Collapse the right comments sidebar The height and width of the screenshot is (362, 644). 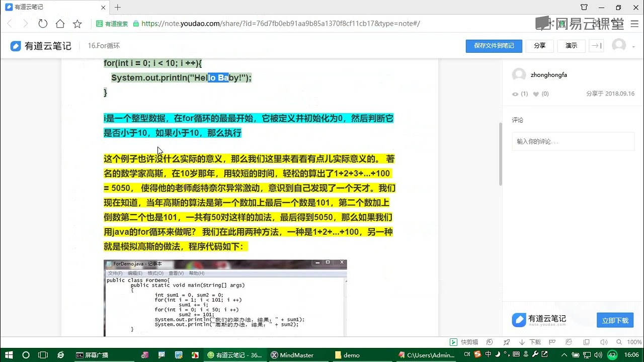coord(596,46)
